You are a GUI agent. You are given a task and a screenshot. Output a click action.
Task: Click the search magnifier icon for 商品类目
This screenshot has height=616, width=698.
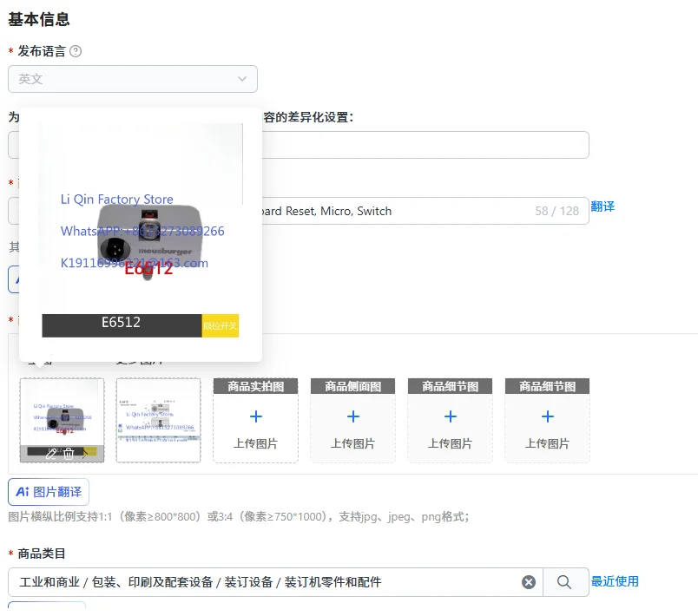coord(564,582)
